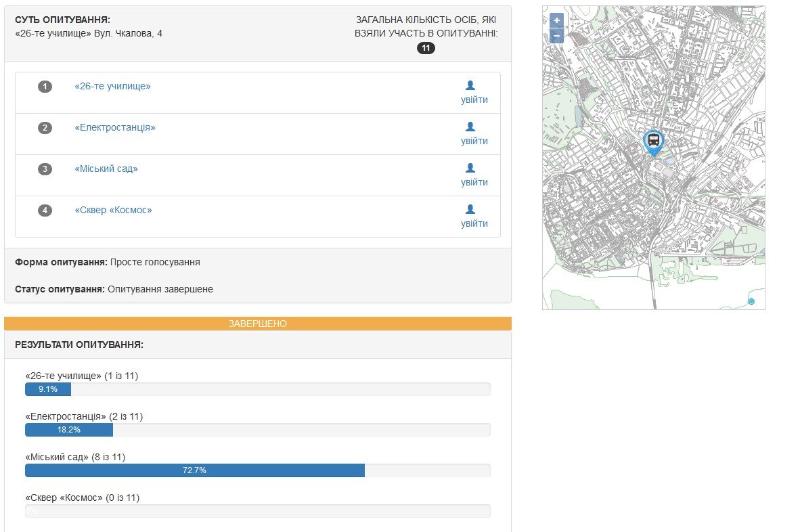
Task: Click the 72.7% «Міський сад» result bar
Action: coord(194,470)
